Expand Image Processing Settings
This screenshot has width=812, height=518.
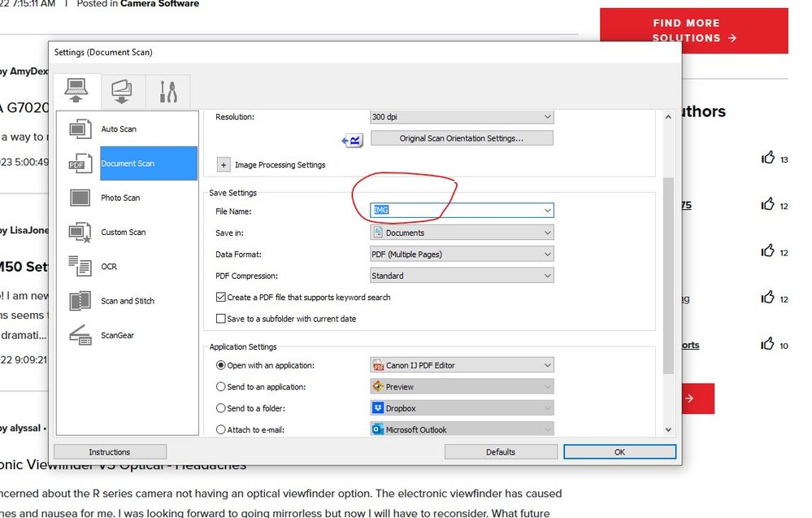224,164
